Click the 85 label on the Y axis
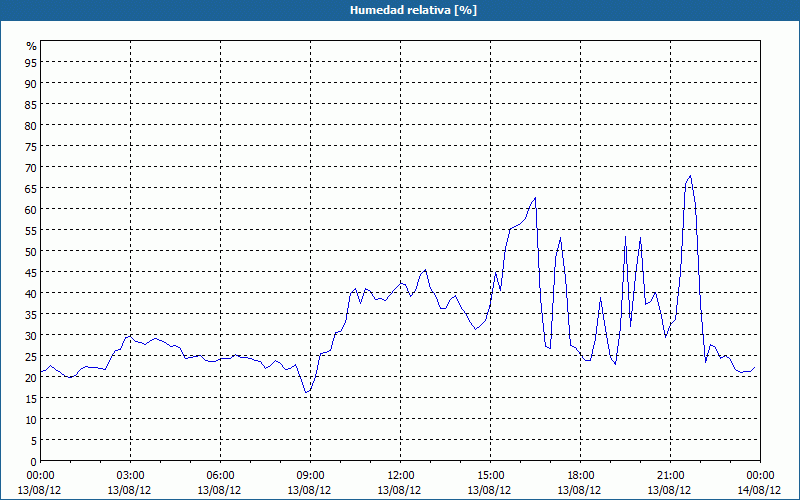 tap(31, 104)
